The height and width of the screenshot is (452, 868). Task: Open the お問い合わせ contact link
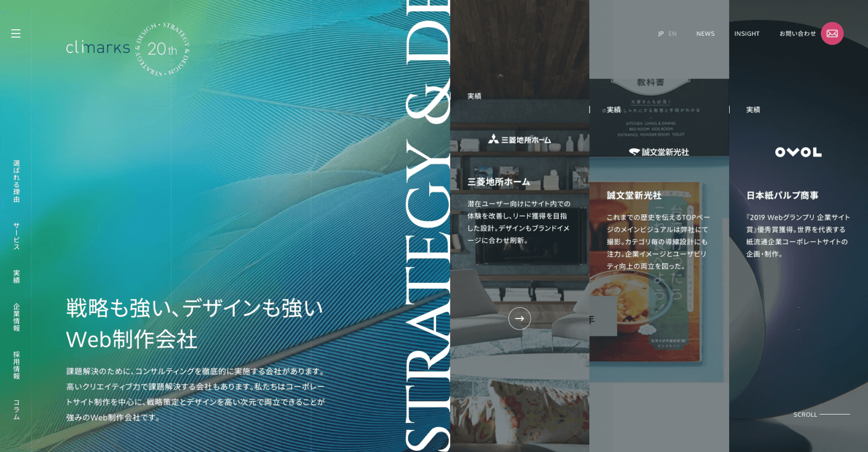[x=797, y=34]
